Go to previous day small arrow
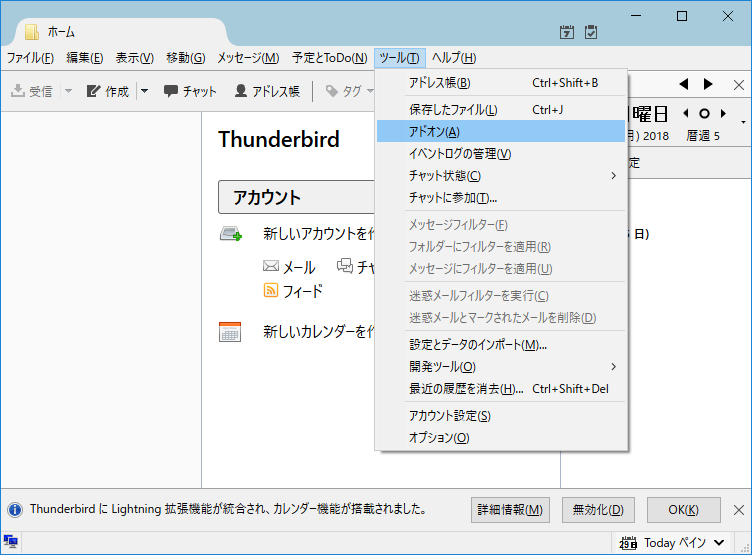 click(686, 114)
